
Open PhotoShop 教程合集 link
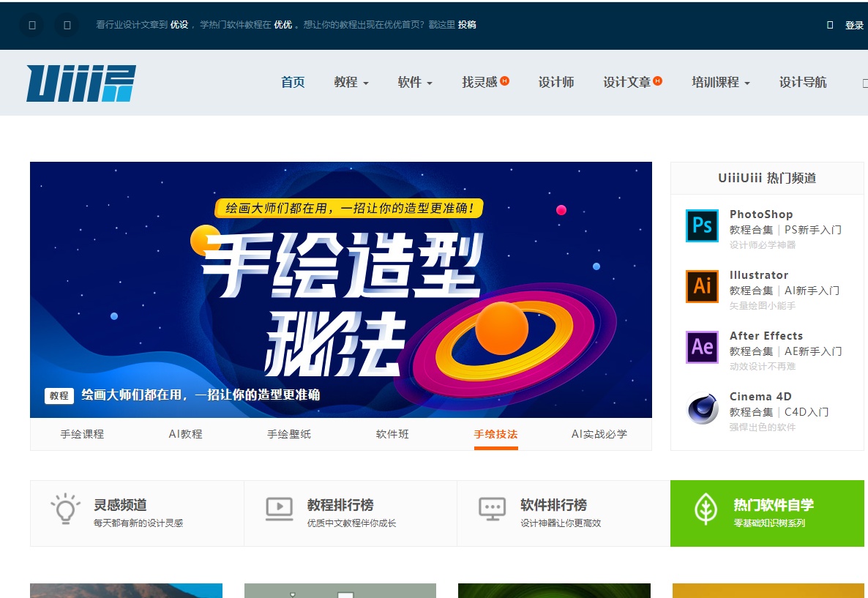click(751, 229)
